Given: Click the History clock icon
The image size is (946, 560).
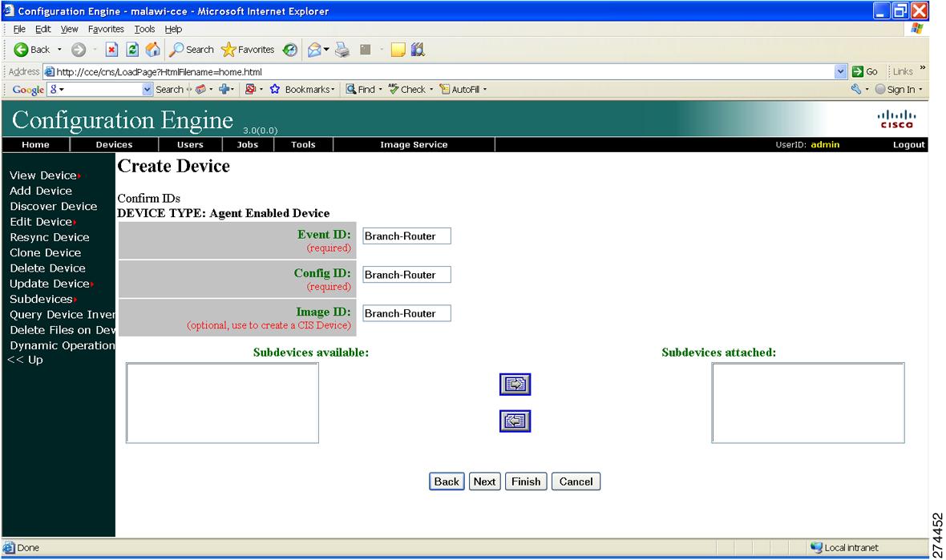Looking at the screenshot, I should pos(290,50).
